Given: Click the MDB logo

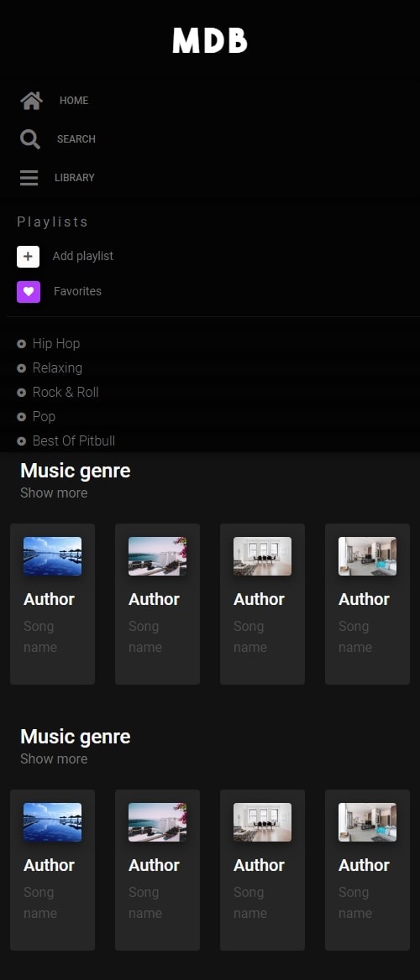Looking at the screenshot, I should [210, 40].
